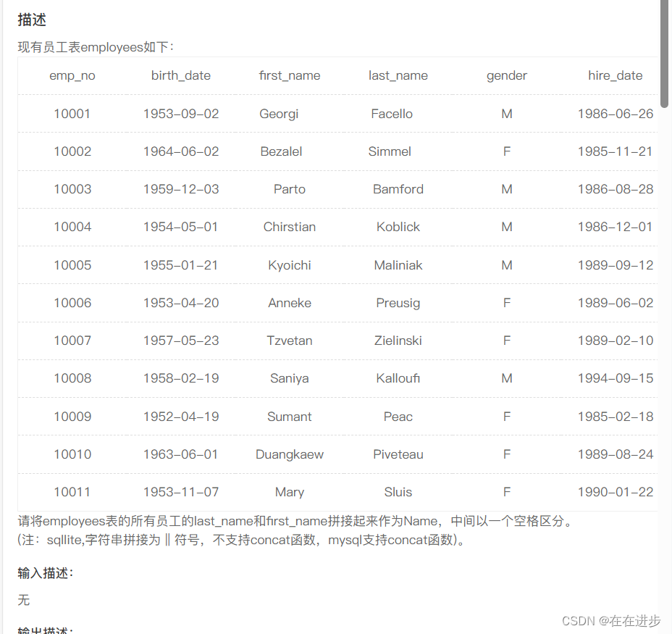Click the birth_date column header
The height and width of the screenshot is (634, 672).
180,75
